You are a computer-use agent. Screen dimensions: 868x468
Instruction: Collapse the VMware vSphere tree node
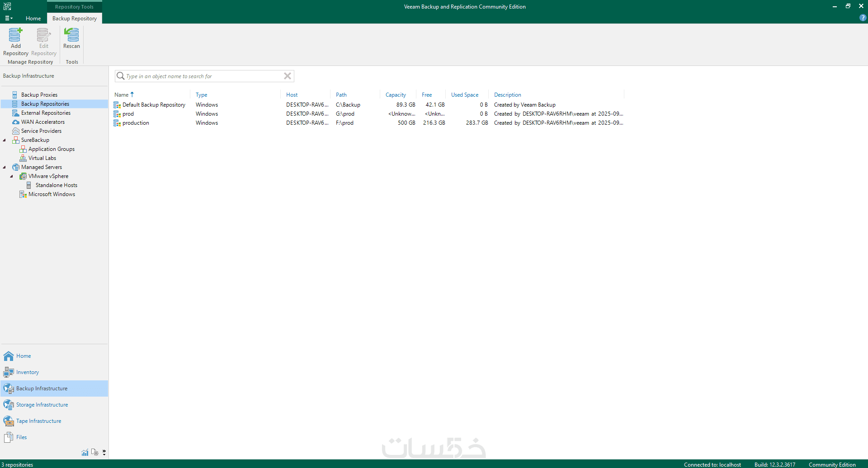pos(12,176)
